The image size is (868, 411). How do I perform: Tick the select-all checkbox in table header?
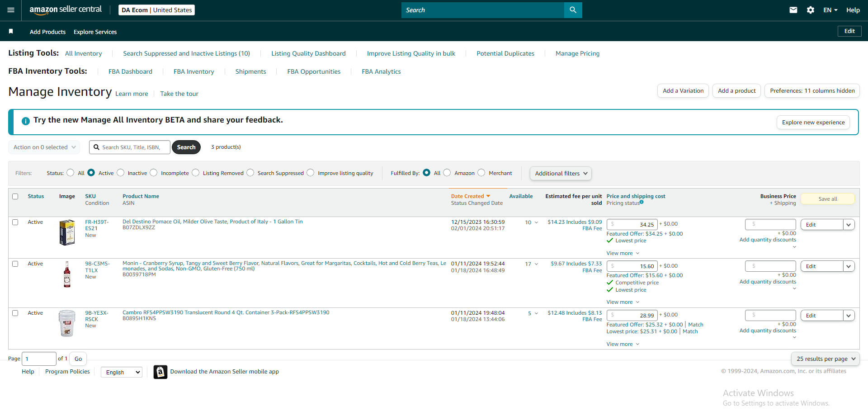[15, 196]
